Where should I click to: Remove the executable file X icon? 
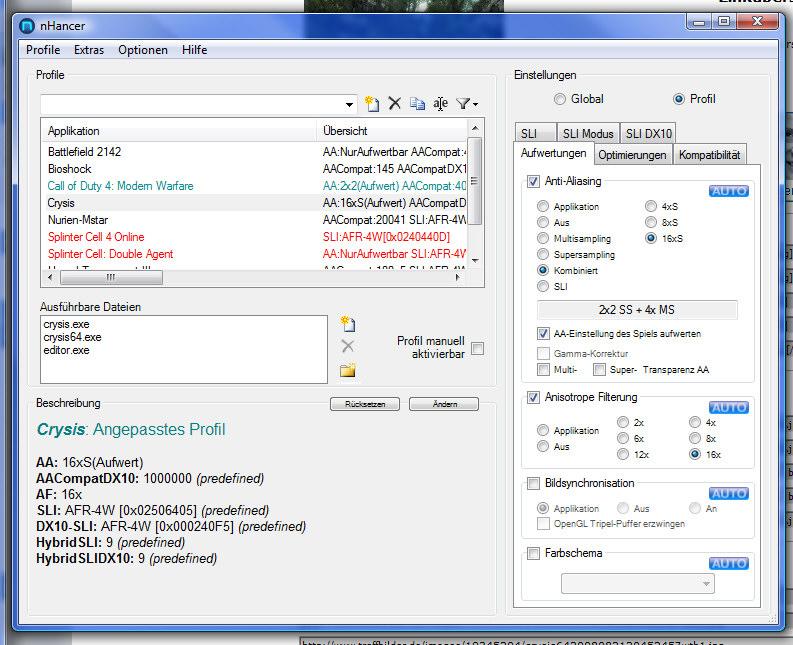pyautogui.click(x=347, y=347)
